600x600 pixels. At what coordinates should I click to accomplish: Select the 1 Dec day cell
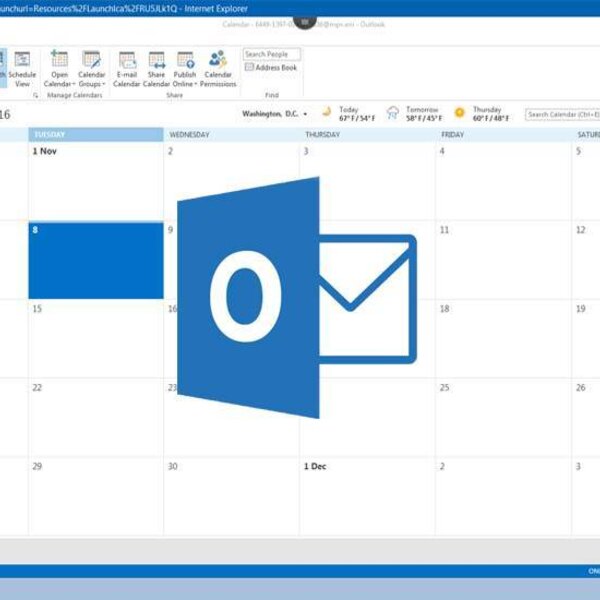(367, 497)
